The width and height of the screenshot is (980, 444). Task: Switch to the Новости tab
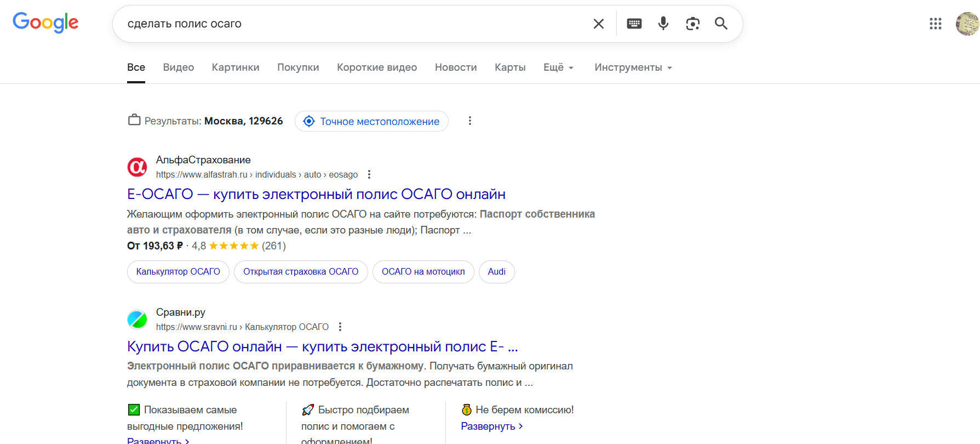[456, 67]
